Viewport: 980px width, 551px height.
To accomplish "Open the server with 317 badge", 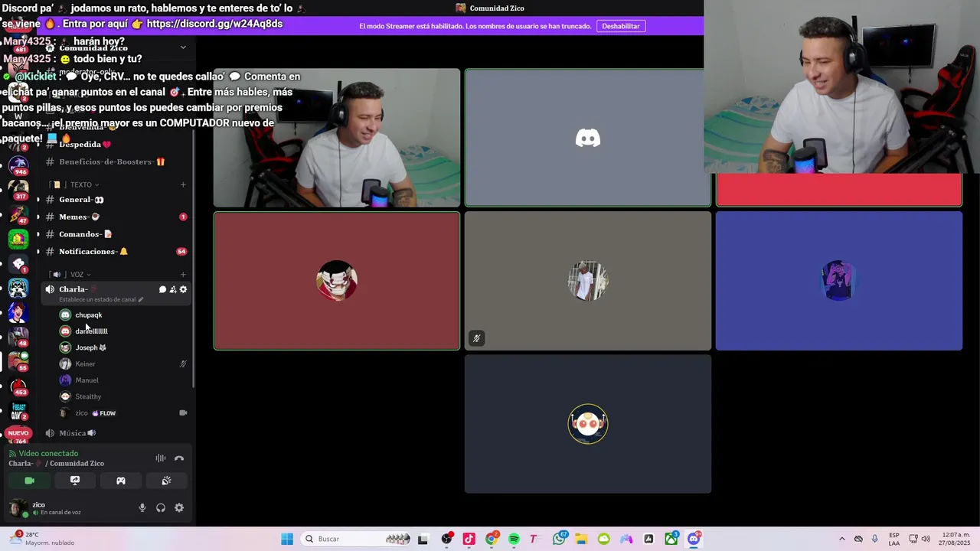I will click(18, 189).
